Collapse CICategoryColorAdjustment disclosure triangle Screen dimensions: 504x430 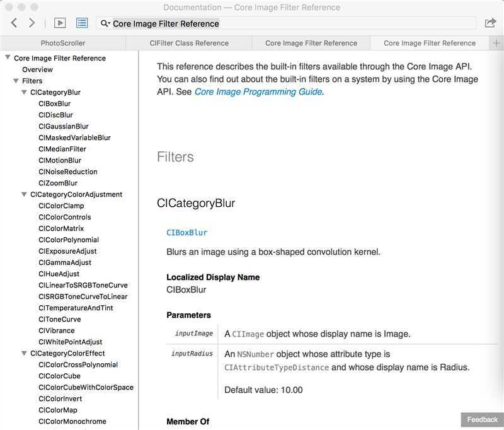tap(24, 194)
